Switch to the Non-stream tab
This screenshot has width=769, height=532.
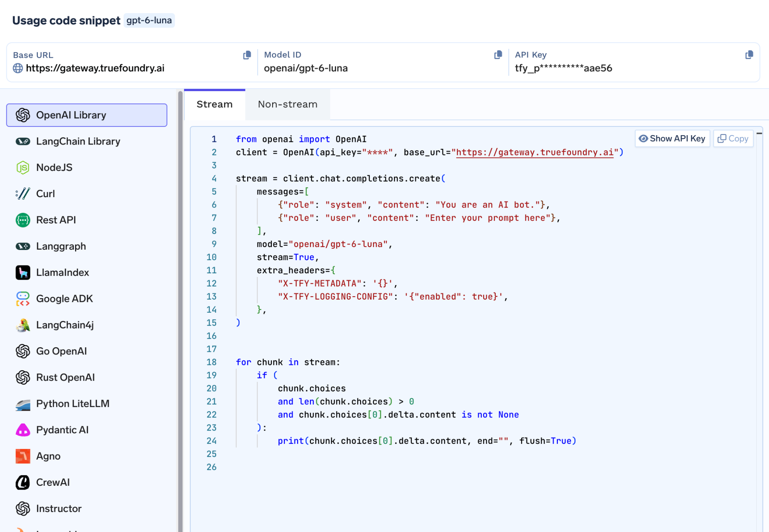[x=288, y=104]
